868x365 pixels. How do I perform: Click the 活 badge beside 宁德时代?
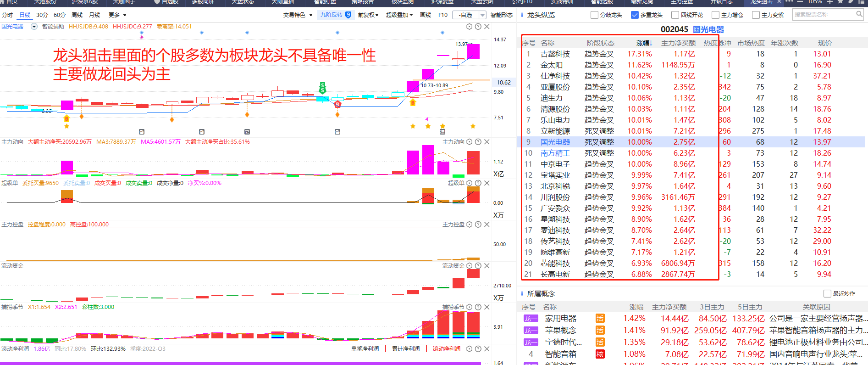click(x=600, y=343)
